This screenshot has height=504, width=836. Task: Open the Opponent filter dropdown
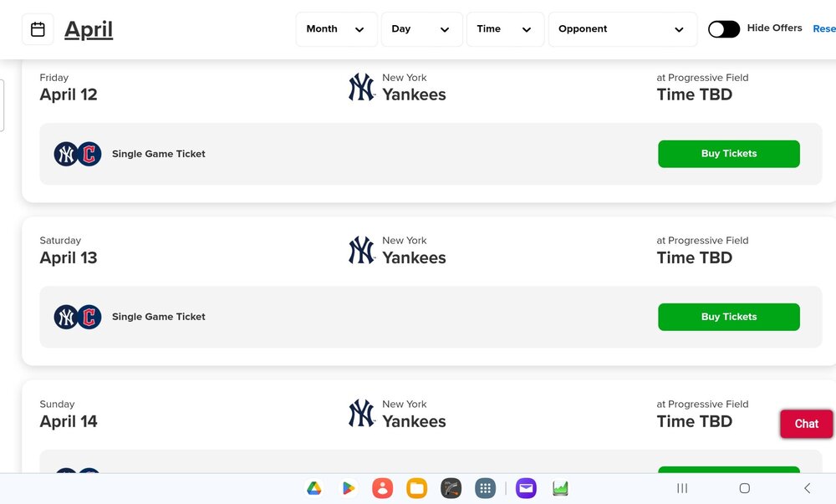coord(623,29)
